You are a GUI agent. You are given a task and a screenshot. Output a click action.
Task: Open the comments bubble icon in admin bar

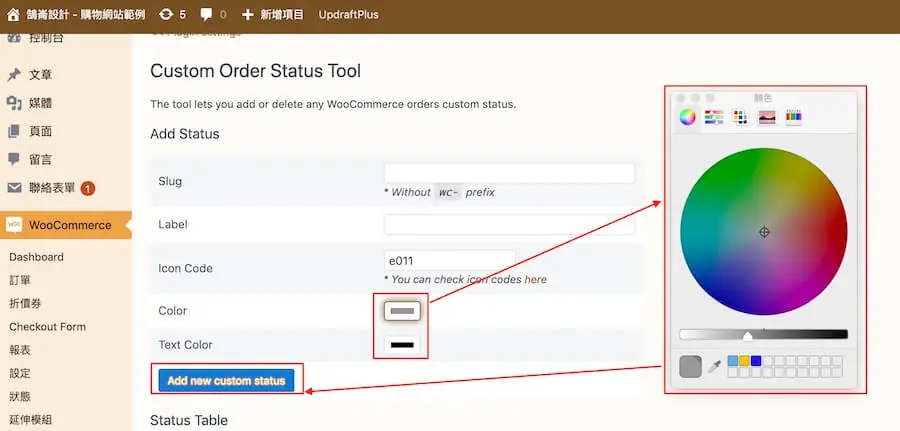pyautogui.click(x=207, y=15)
